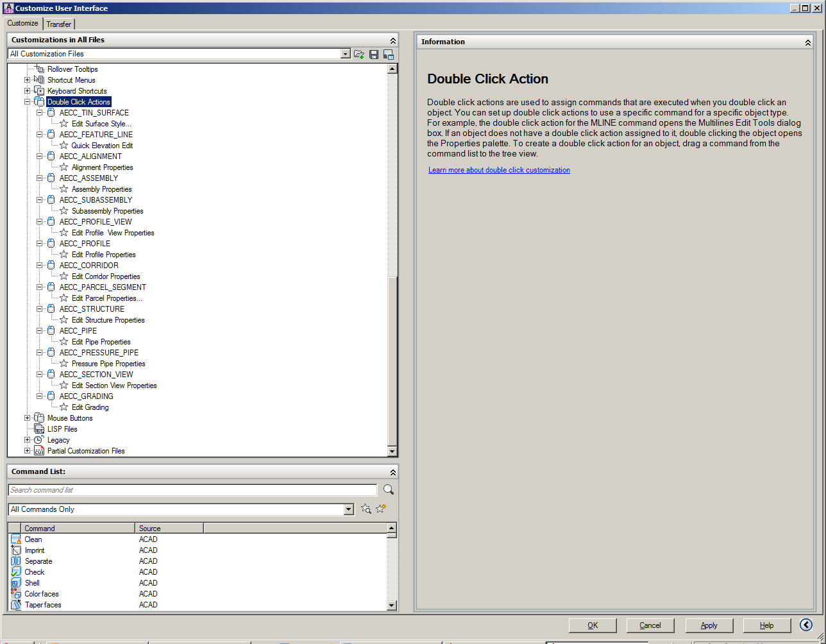
Task: Click the Find command or text icon
Action: click(x=366, y=509)
